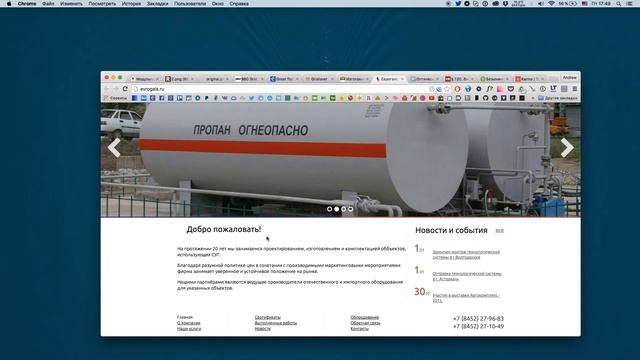640x360 pixels.
Task: Open the Сертификаты footer link
Action: [268, 317]
